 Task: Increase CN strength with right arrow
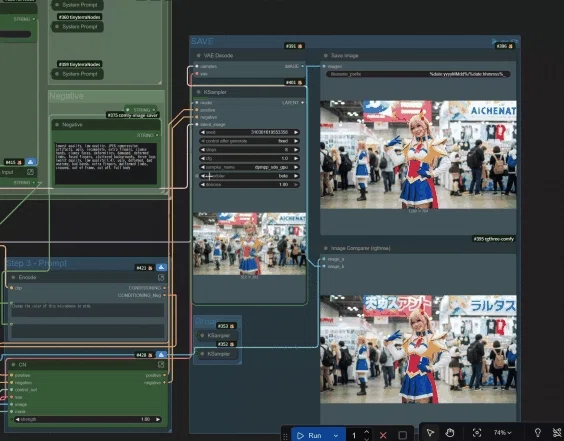(158, 419)
